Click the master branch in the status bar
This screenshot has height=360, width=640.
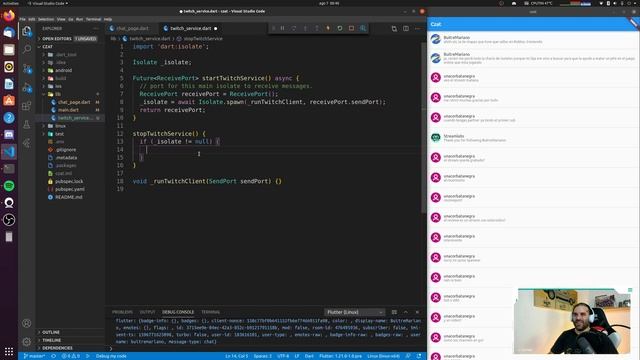(x=34, y=356)
